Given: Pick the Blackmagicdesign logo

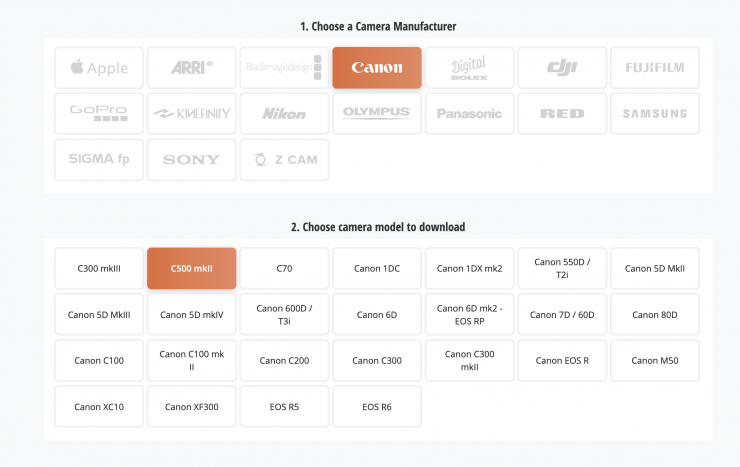Looking at the screenshot, I should [x=284, y=68].
